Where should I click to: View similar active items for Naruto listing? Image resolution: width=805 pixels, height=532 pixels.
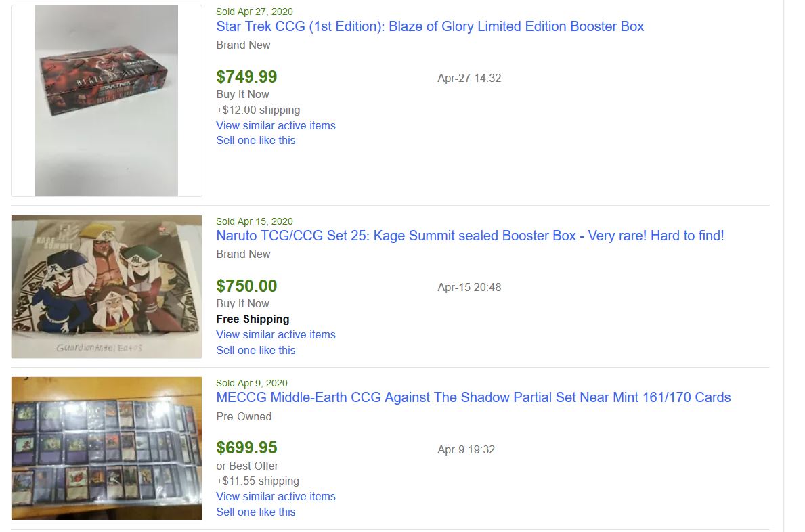point(276,335)
